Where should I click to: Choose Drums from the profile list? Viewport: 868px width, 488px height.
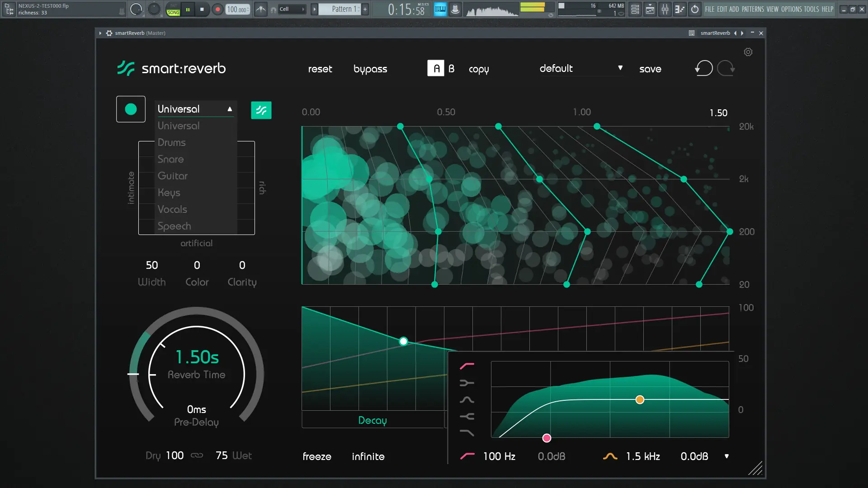point(172,142)
